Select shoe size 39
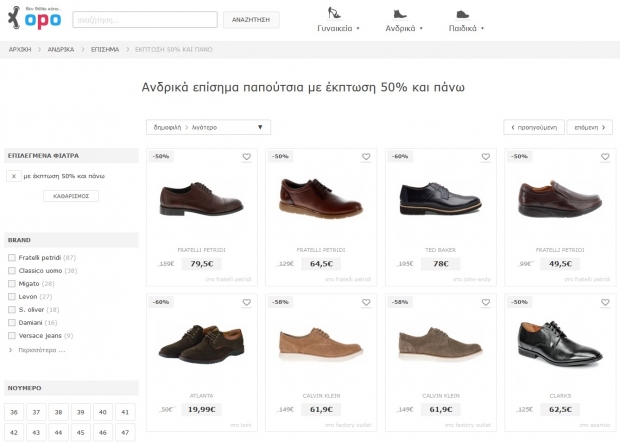 tap(81, 412)
